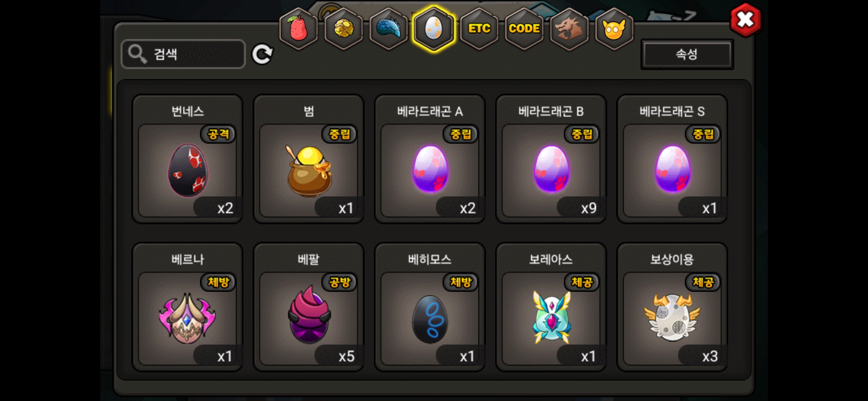
Task: Select the yellow owl face icon
Action: (614, 29)
